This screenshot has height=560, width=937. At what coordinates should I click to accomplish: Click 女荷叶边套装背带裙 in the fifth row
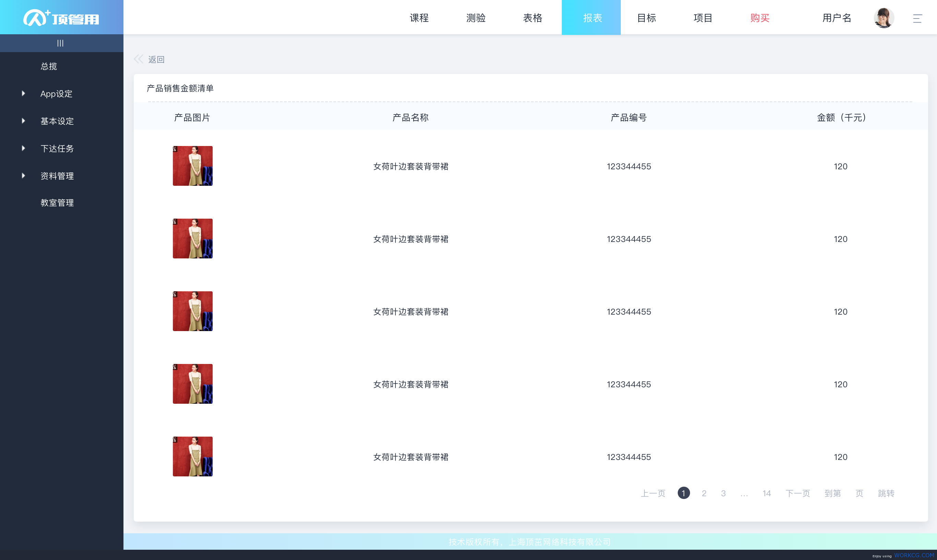click(411, 456)
